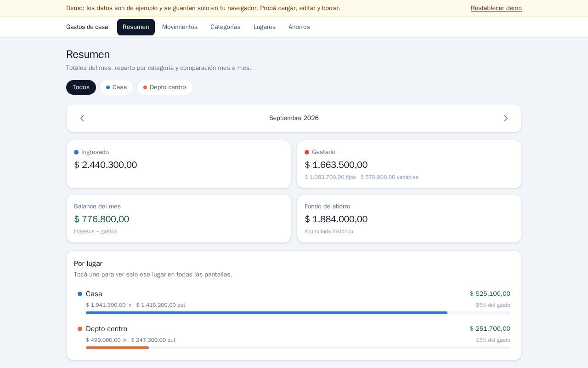Go to the Ahorros tab
This screenshot has width=588, height=368.
click(x=299, y=27)
